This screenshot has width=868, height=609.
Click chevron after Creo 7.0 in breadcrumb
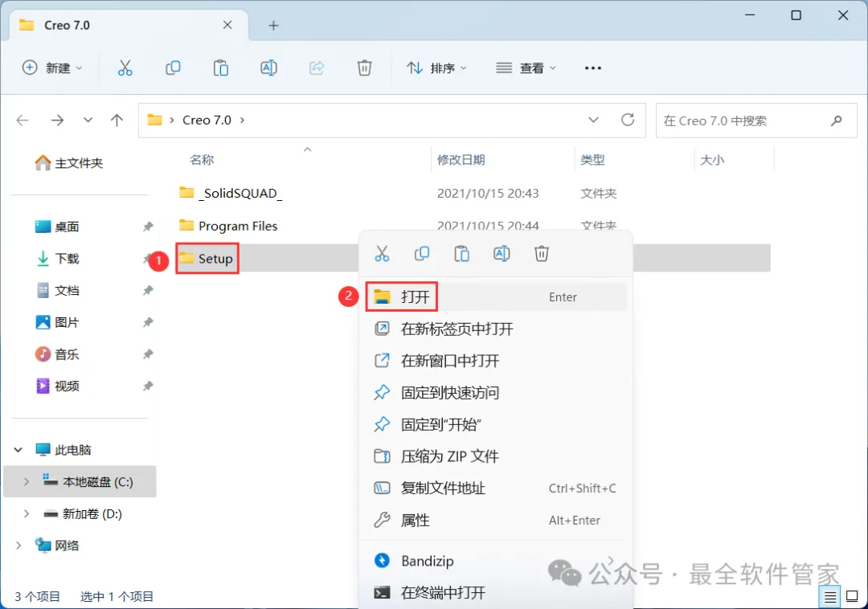(243, 120)
